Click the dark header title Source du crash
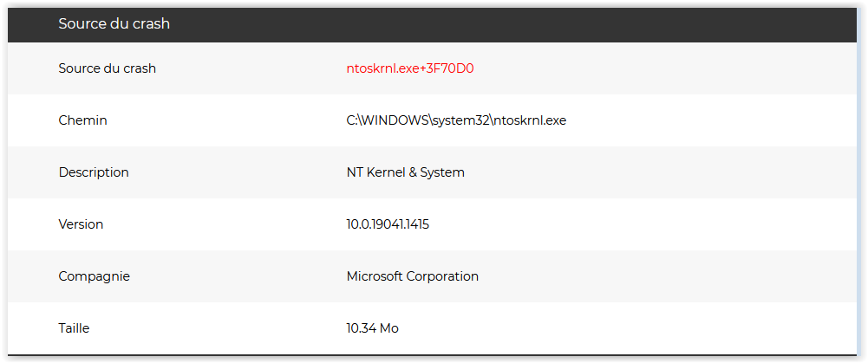 (x=114, y=24)
